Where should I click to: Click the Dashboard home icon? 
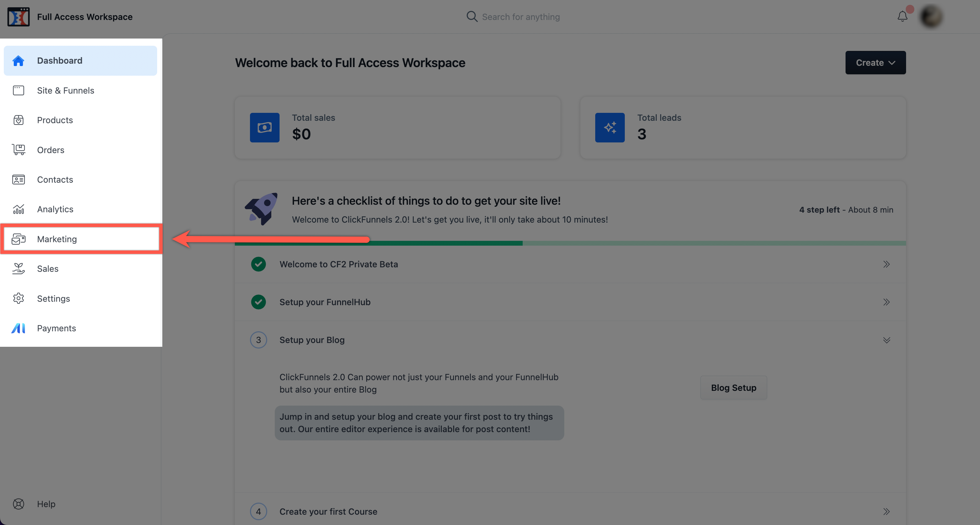pyautogui.click(x=18, y=61)
